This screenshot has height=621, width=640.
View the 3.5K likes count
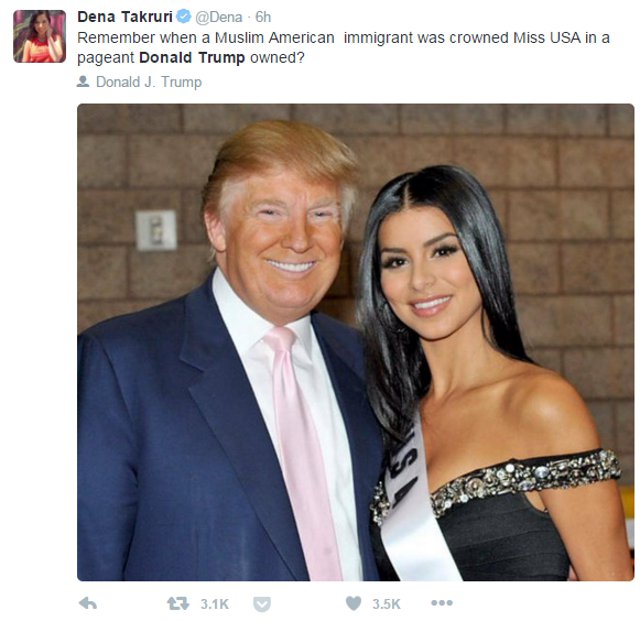click(386, 604)
